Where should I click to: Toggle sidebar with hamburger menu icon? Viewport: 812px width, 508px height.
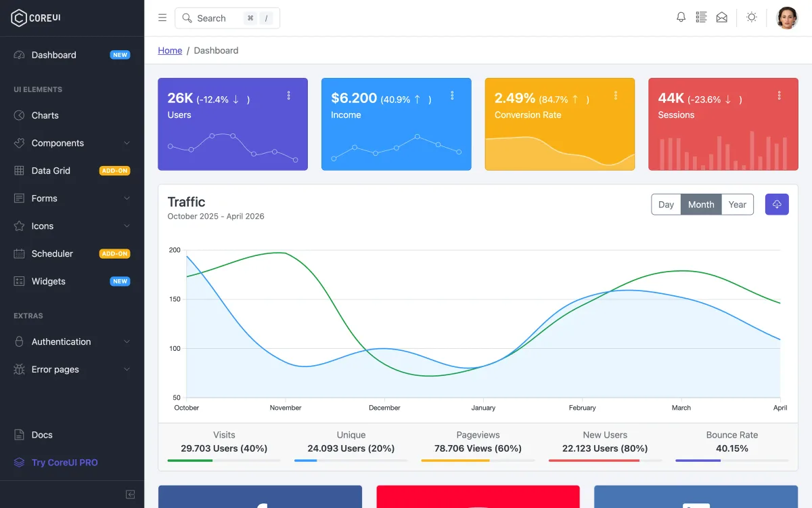coord(162,18)
